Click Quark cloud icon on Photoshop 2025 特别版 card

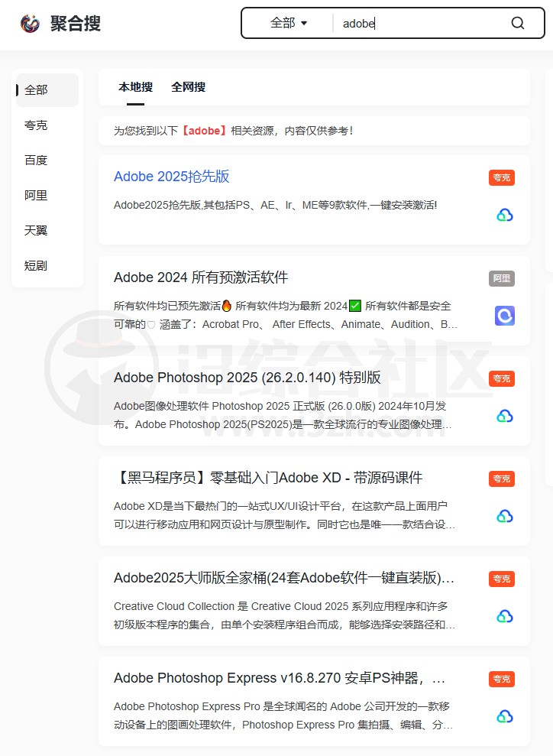(504, 416)
